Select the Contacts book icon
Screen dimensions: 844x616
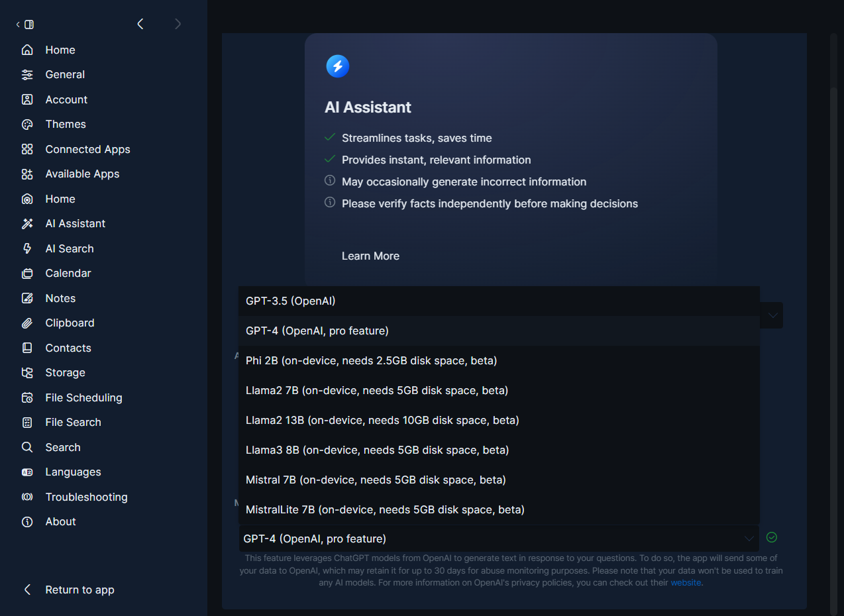pyautogui.click(x=26, y=348)
